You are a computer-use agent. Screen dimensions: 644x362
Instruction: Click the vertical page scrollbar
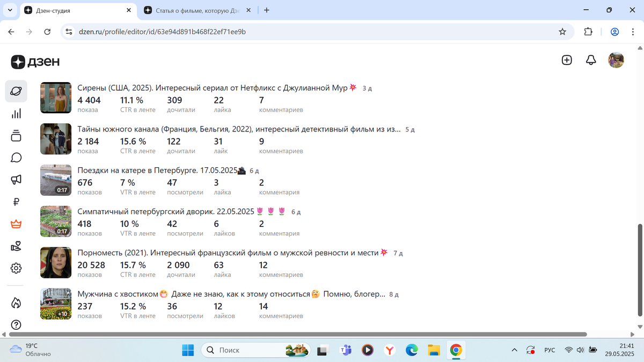point(640,270)
